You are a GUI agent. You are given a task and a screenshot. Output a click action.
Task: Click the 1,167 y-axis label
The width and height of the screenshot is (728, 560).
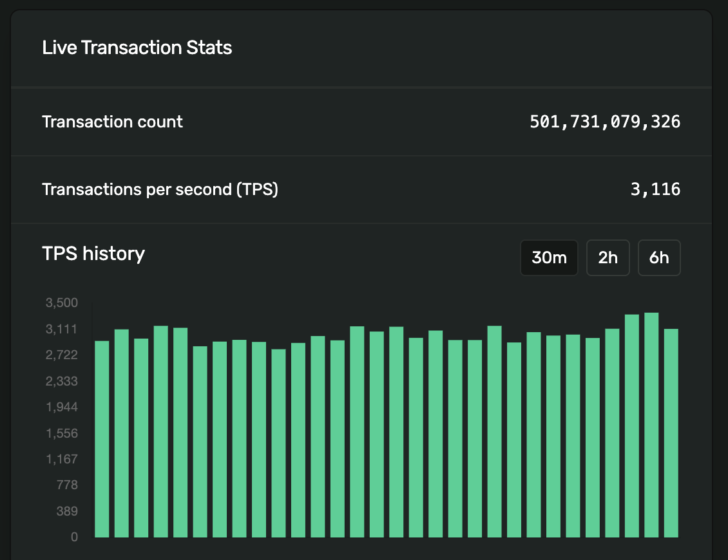pos(62,459)
